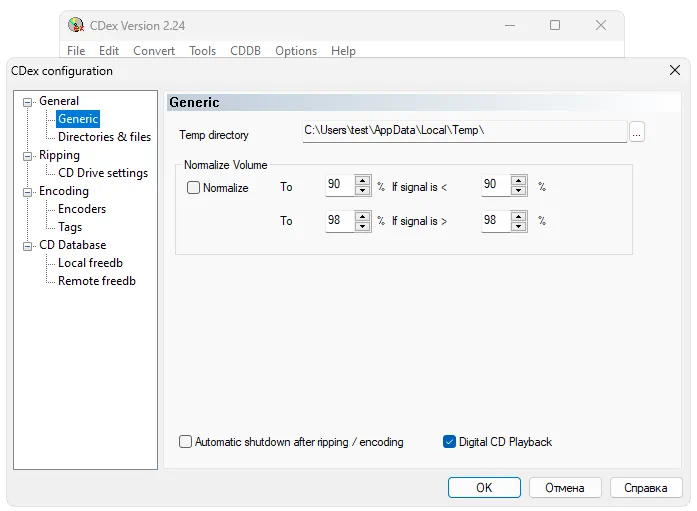Open CD Drive settings page
697x511 pixels.
[103, 173]
